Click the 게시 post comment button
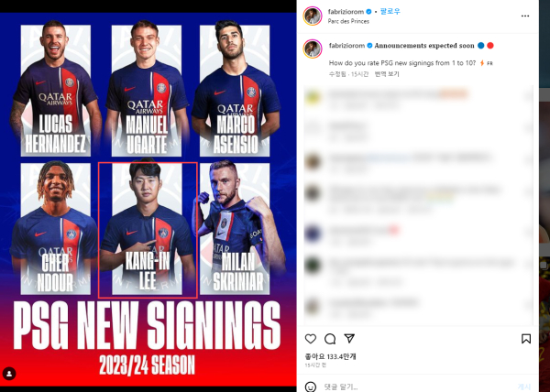550x392 pixels. coord(524,387)
